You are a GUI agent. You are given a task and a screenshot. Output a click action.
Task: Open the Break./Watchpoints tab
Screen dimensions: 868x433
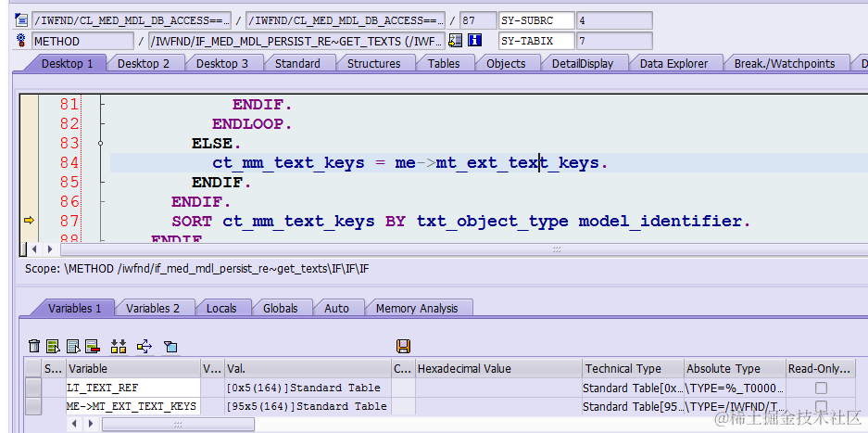(x=785, y=63)
